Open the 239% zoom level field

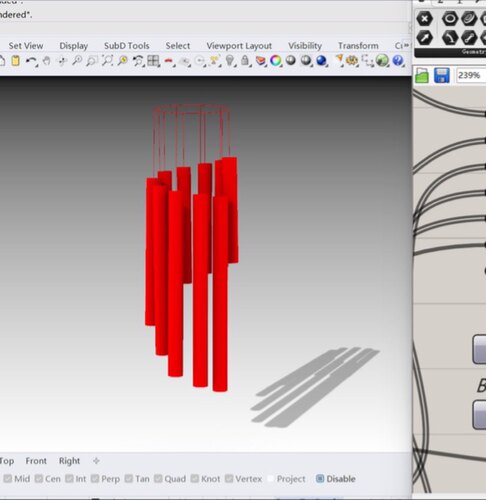tap(471, 76)
